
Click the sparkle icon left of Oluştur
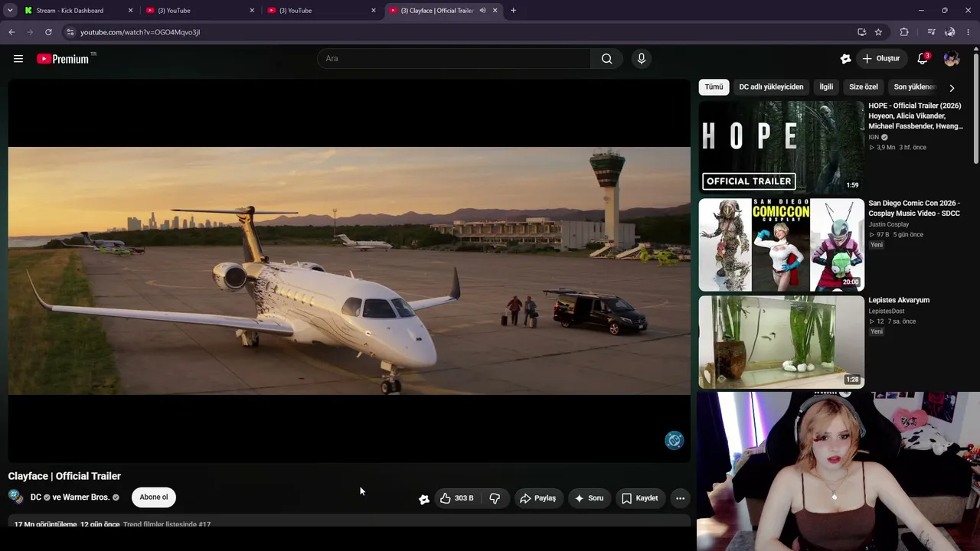coord(845,59)
